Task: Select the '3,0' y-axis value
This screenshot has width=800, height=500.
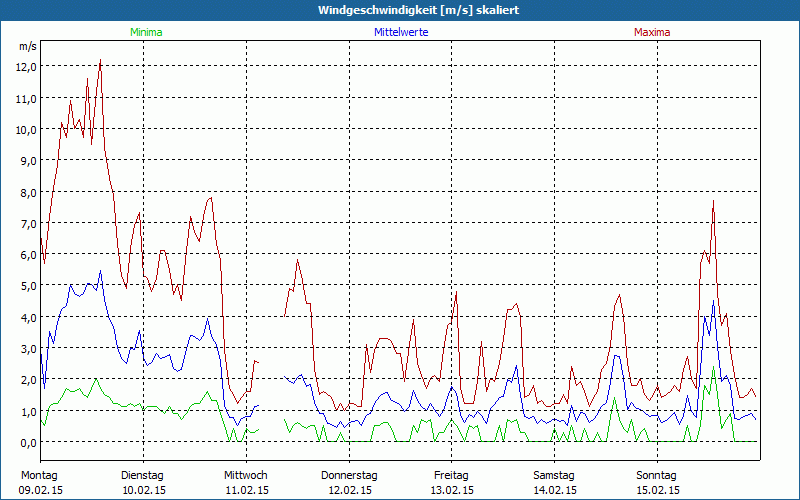Action: click(29, 348)
